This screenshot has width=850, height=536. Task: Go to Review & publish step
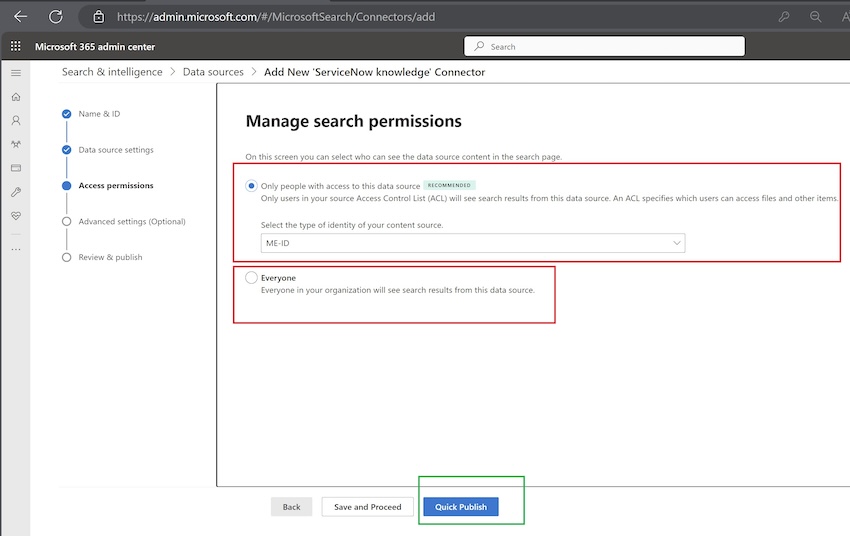click(x=110, y=257)
